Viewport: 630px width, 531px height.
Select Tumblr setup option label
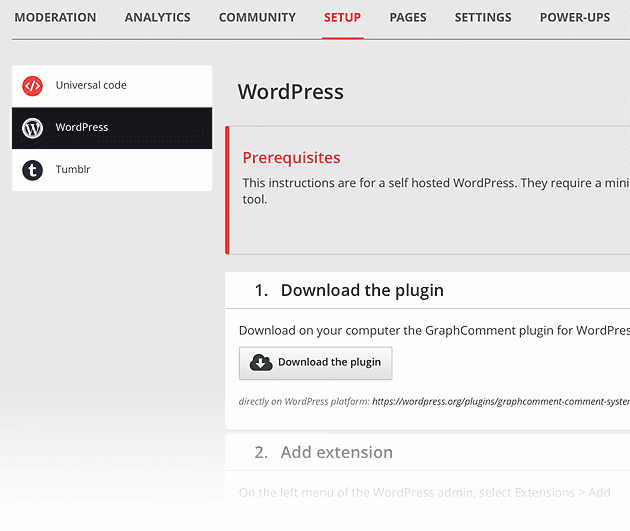click(73, 169)
